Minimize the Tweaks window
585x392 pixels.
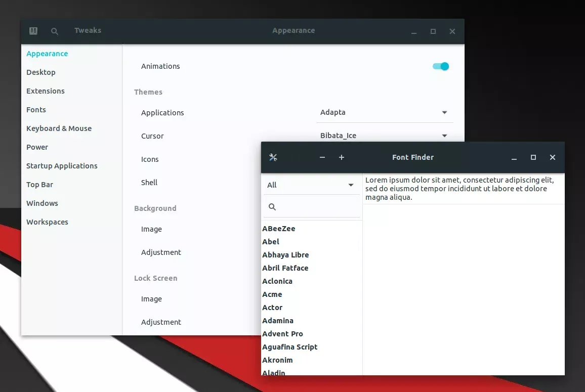coord(414,32)
